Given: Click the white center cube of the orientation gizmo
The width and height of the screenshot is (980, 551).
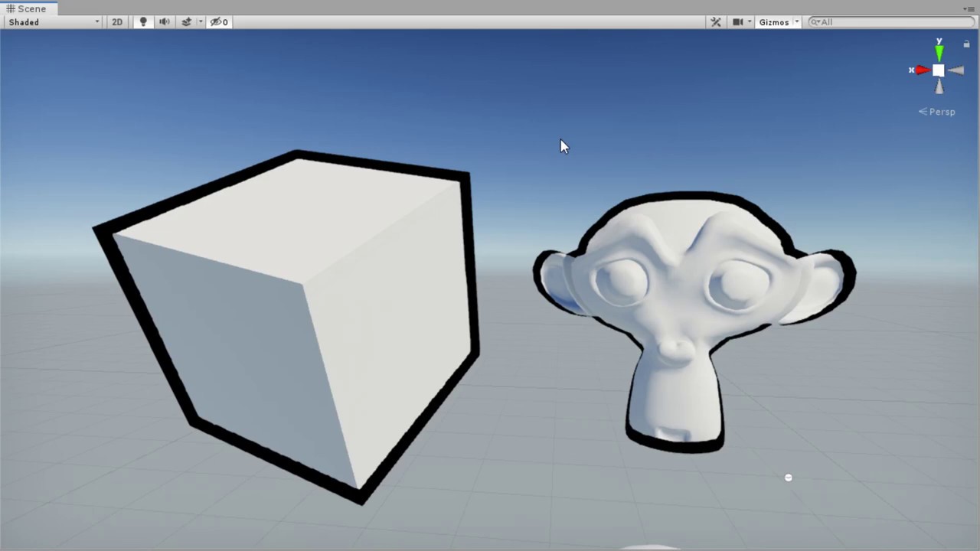Looking at the screenshot, I should [938, 70].
